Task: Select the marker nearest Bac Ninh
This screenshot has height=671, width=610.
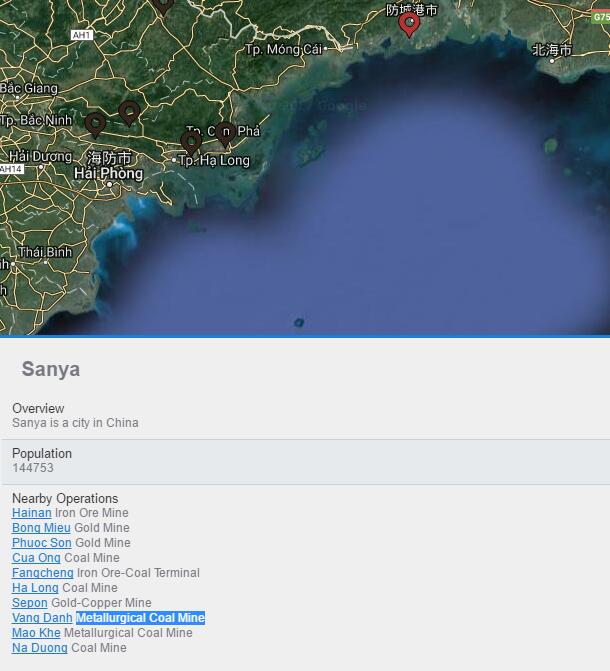Action: (95, 124)
